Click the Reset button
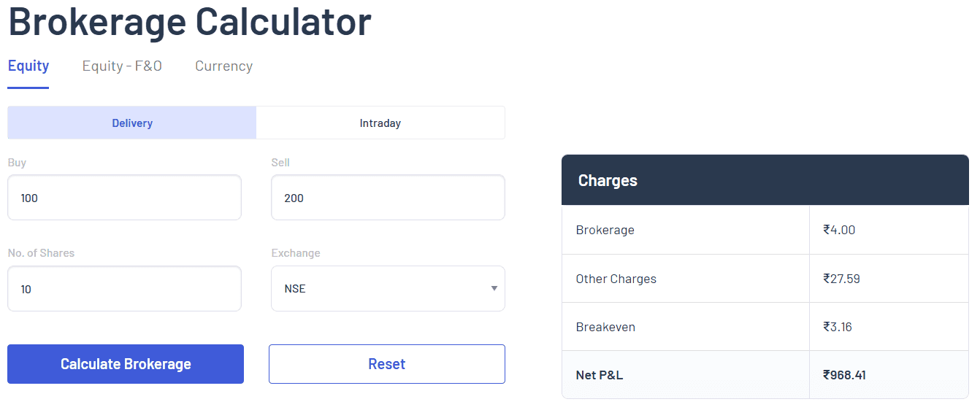The image size is (980, 410). tap(387, 364)
